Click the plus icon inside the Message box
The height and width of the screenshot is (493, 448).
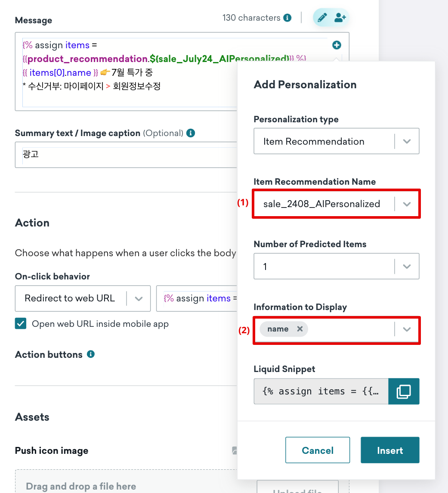pyautogui.click(x=337, y=45)
